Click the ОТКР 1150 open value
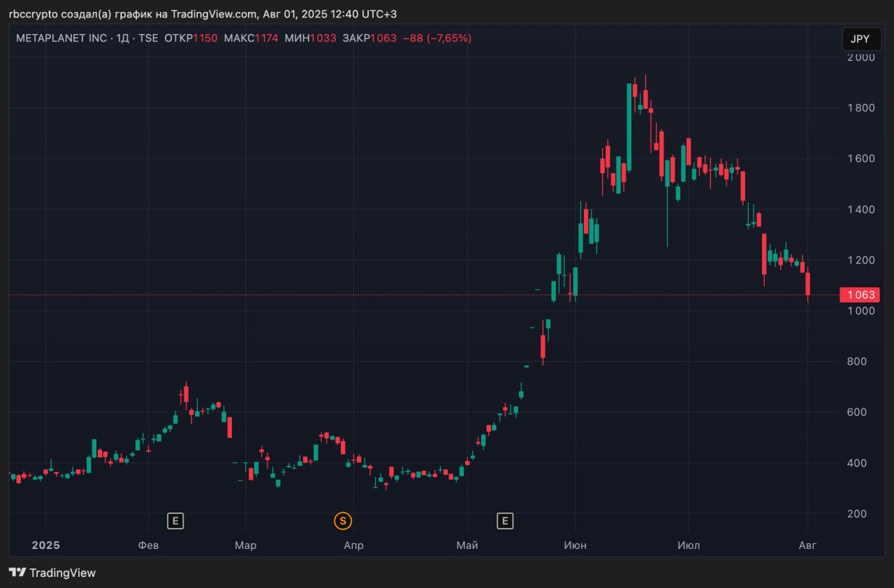This screenshot has height=588, width=894. pos(191,38)
